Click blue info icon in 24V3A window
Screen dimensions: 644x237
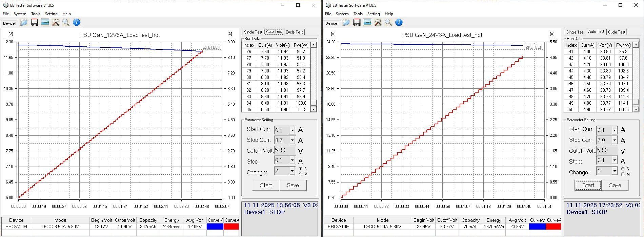pyautogui.click(x=399, y=23)
